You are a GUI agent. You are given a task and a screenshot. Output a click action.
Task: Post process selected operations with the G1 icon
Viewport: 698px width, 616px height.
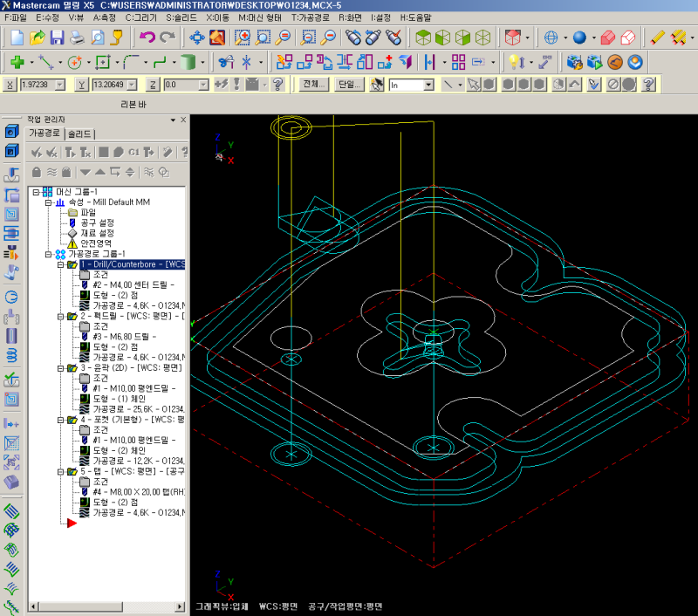133,152
